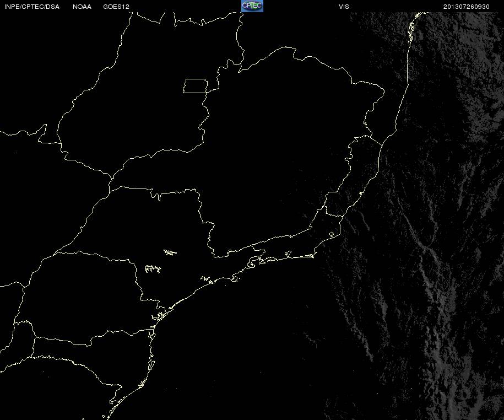Click the CPTEC logo icon
The image size is (504, 420).
(x=252, y=6)
